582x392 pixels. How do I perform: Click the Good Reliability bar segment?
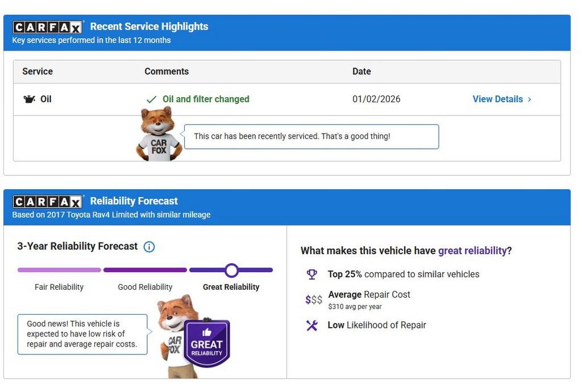point(145,270)
